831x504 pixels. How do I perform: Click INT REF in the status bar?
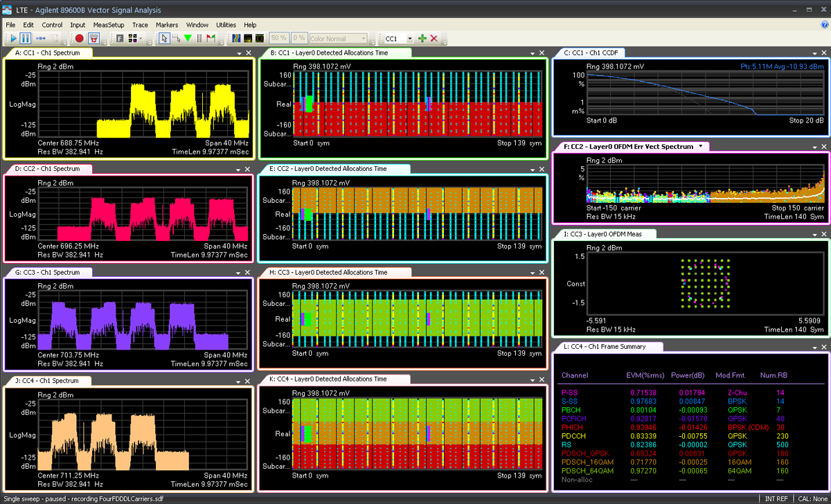[x=776, y=498]
